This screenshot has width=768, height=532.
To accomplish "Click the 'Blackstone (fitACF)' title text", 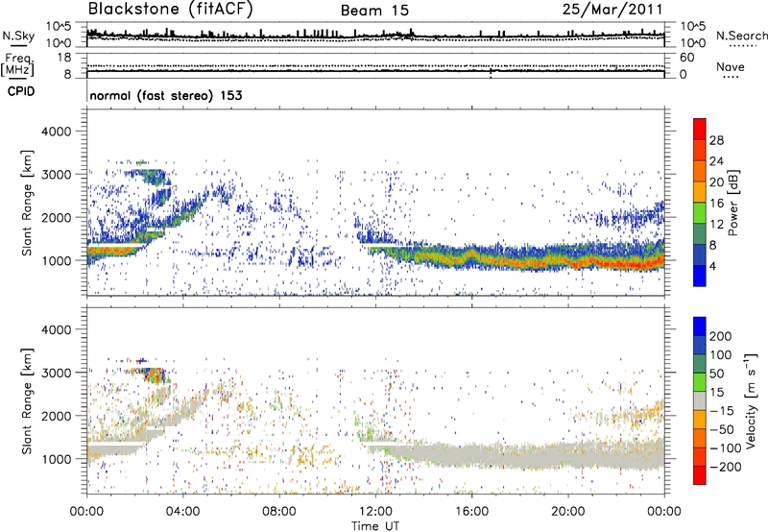I will pyautogui.click(x=170, y=10).
